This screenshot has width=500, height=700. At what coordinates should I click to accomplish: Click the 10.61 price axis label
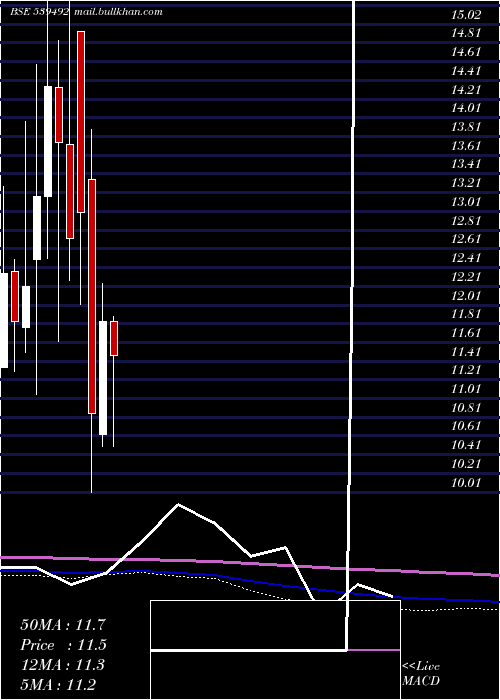point(466,426)
